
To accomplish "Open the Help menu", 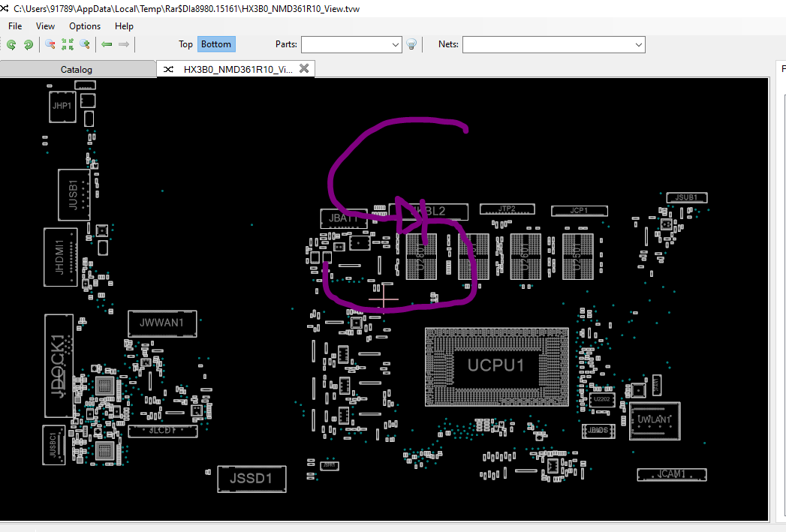I will tap(124, 26).
